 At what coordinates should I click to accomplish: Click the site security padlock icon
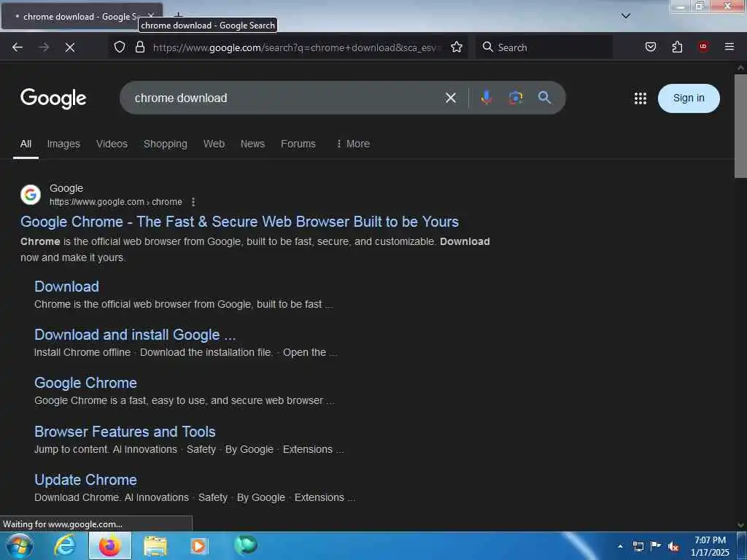tap(139, 47)
